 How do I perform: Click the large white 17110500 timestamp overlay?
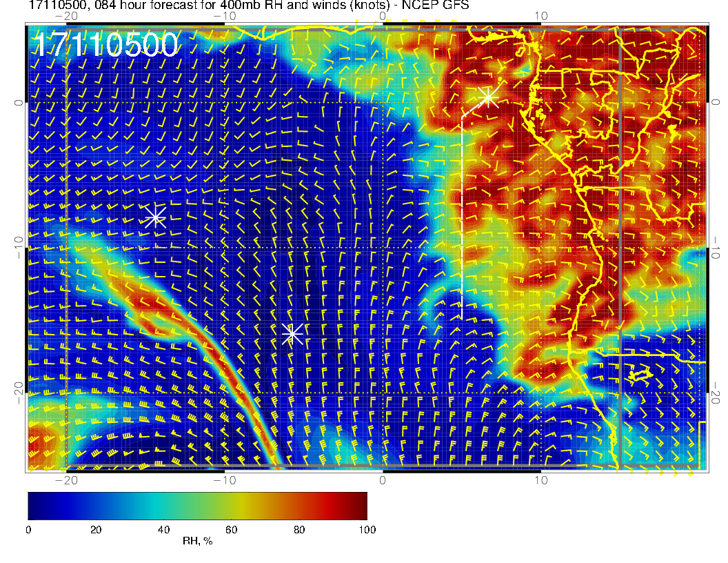[x=106, y=45]
